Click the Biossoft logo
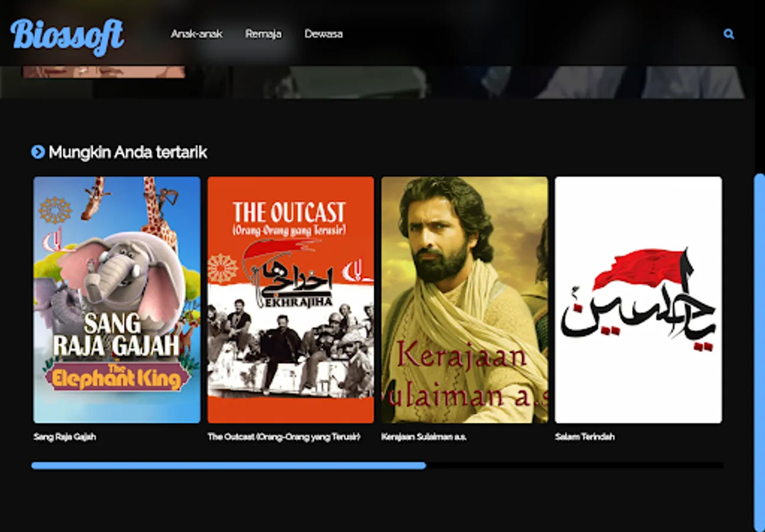Screen dimensions: 765x532 click(x=67, y=37)
